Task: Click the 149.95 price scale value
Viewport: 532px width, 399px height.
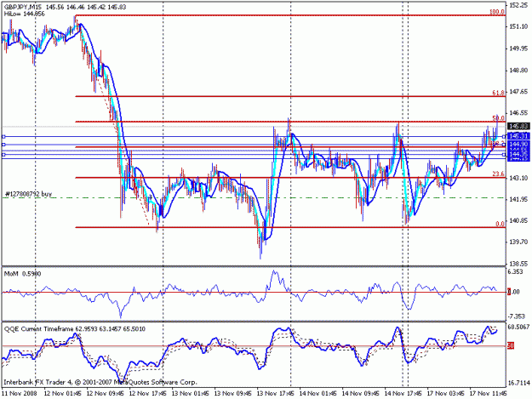Action: pos(519,48)
